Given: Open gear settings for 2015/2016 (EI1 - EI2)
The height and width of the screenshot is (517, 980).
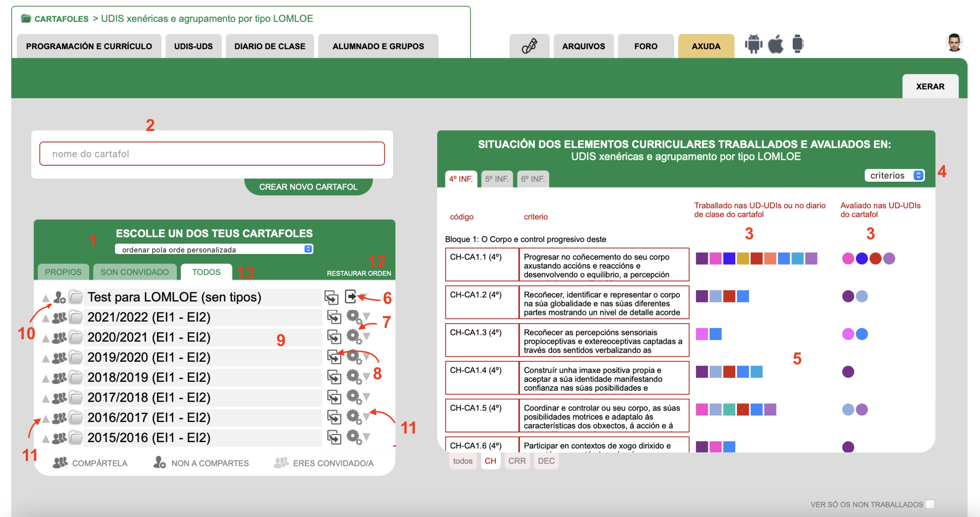Looking at the screenshot, I should coord(354,437).
